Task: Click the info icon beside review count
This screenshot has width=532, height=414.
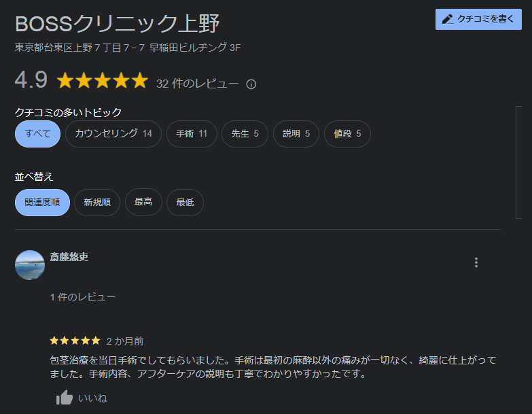Action: pos(251,84)
